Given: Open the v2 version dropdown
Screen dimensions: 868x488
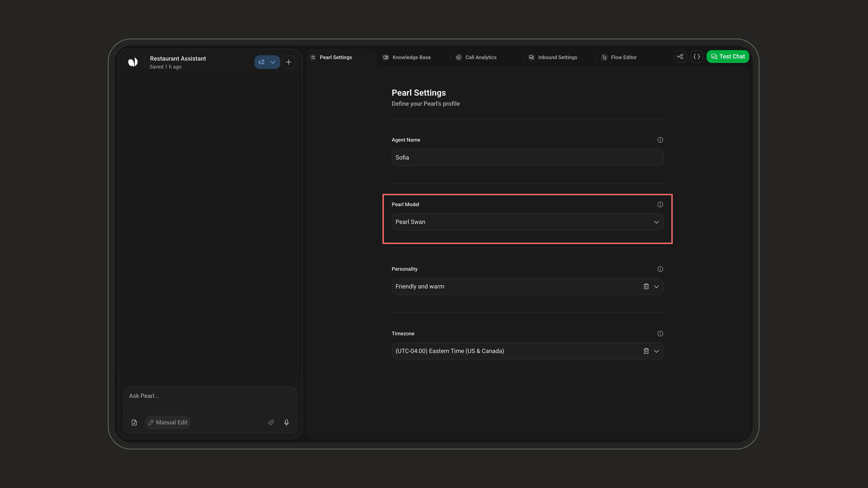Looking at the screenshot, I should [x=267, y=62].
